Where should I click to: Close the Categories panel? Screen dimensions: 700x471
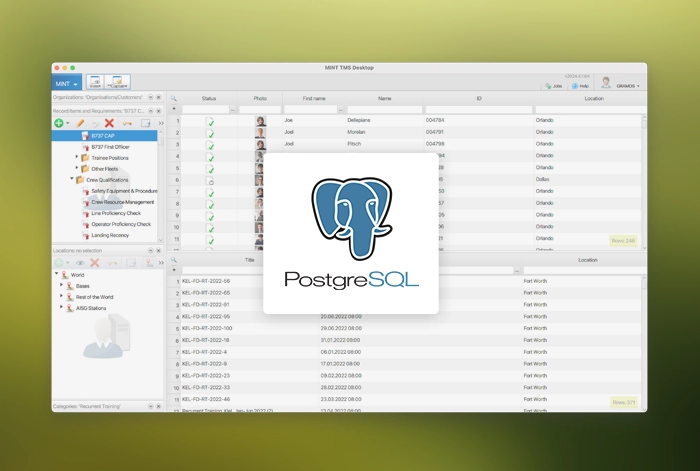coord(158,406)
